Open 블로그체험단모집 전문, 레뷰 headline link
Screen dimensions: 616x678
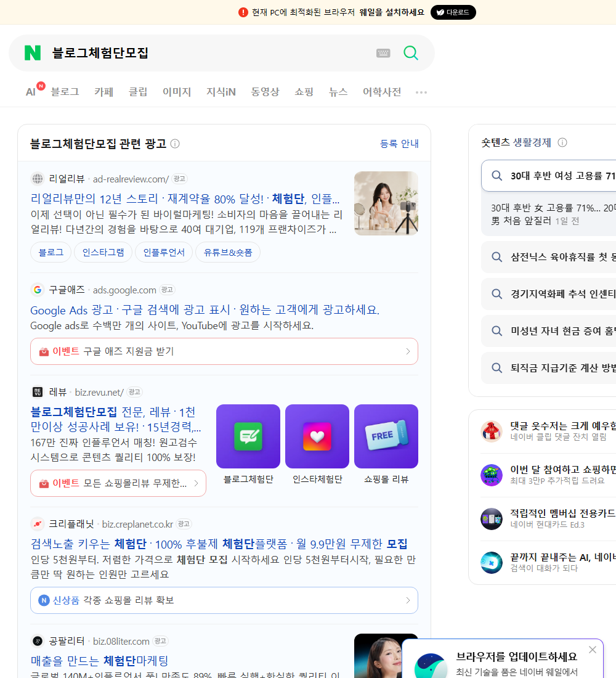tap(116, 419)
